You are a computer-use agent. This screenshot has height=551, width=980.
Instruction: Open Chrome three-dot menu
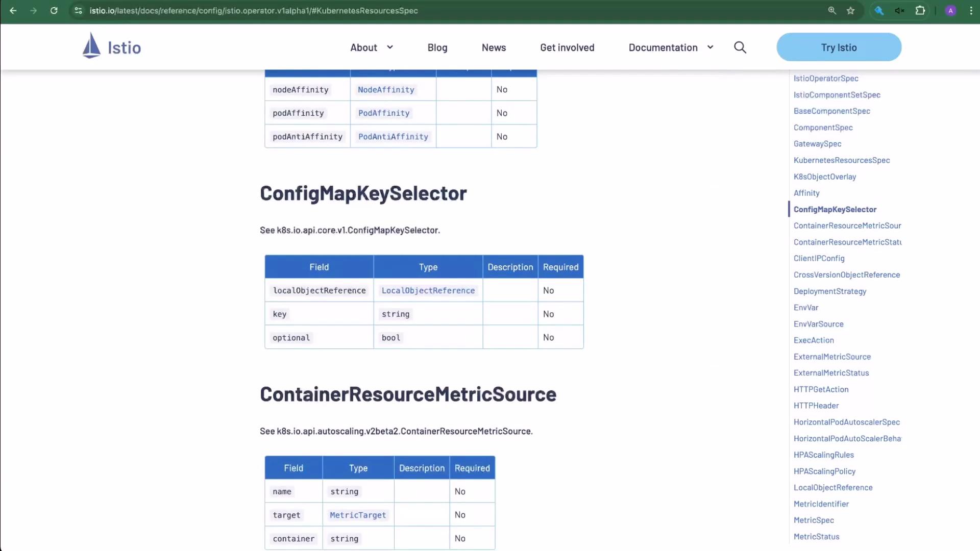click(971, 10)
